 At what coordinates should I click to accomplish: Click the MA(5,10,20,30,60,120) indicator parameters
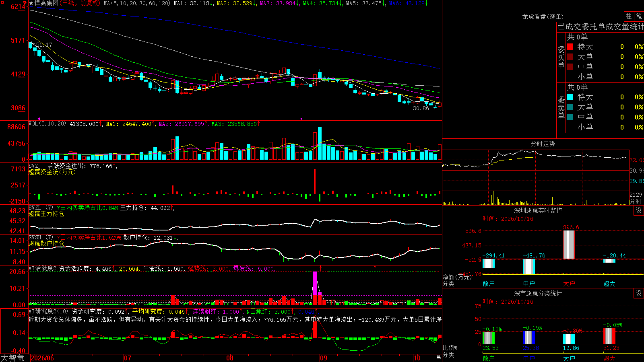137,3
